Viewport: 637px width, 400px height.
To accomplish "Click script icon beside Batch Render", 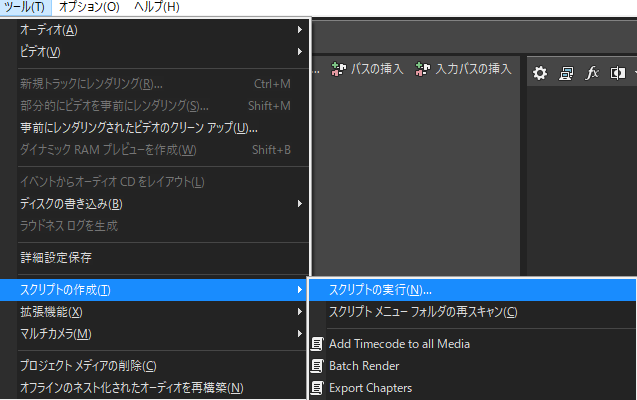I will pyautogui.click(x=317, y=366).
